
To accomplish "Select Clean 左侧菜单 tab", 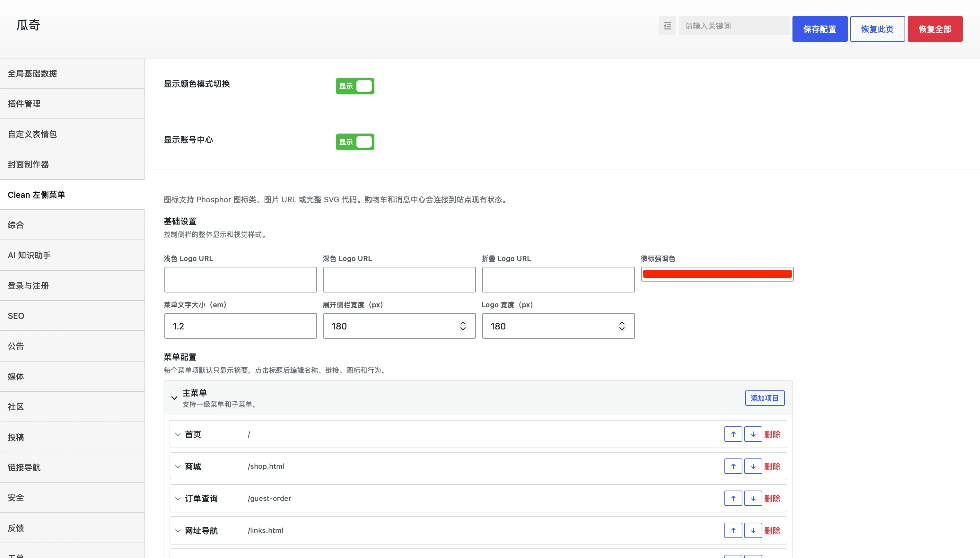I will coord(73,195).
